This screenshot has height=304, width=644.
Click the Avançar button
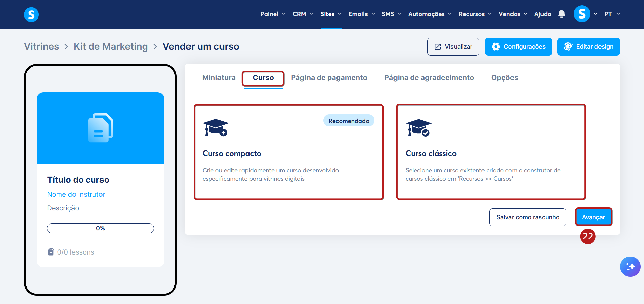593,217
